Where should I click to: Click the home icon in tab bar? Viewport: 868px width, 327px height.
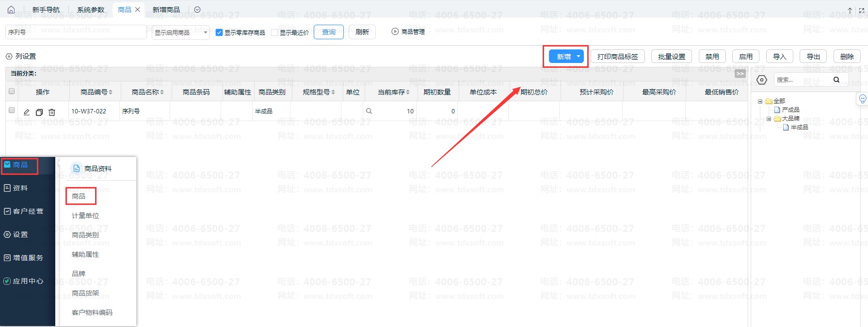click(x=11, y=10)
